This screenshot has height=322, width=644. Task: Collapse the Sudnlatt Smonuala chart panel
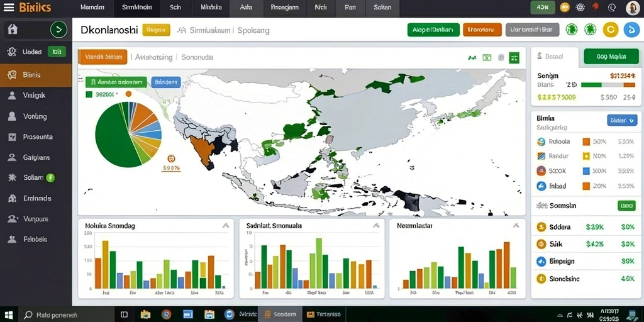click(x=376, y=226)
